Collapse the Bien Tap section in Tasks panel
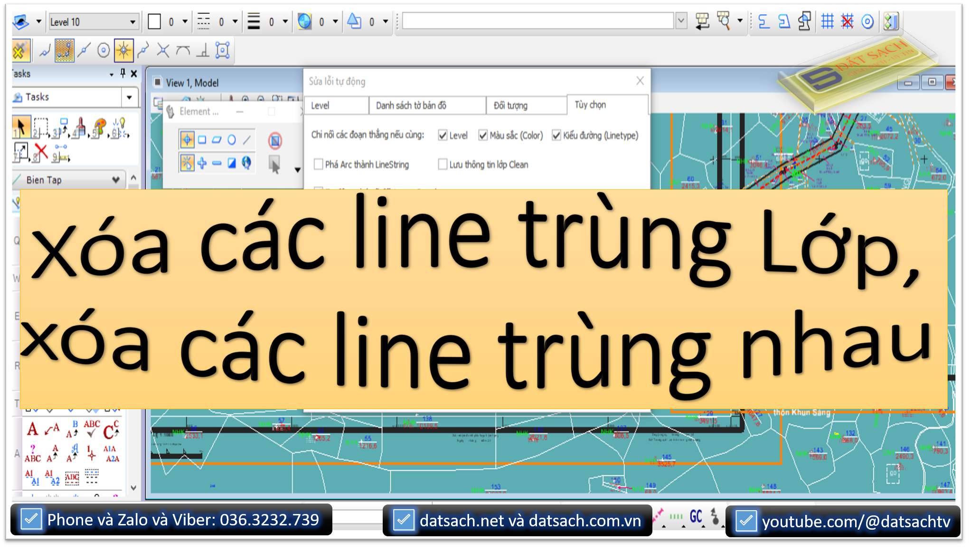 (x=116, y=180)
